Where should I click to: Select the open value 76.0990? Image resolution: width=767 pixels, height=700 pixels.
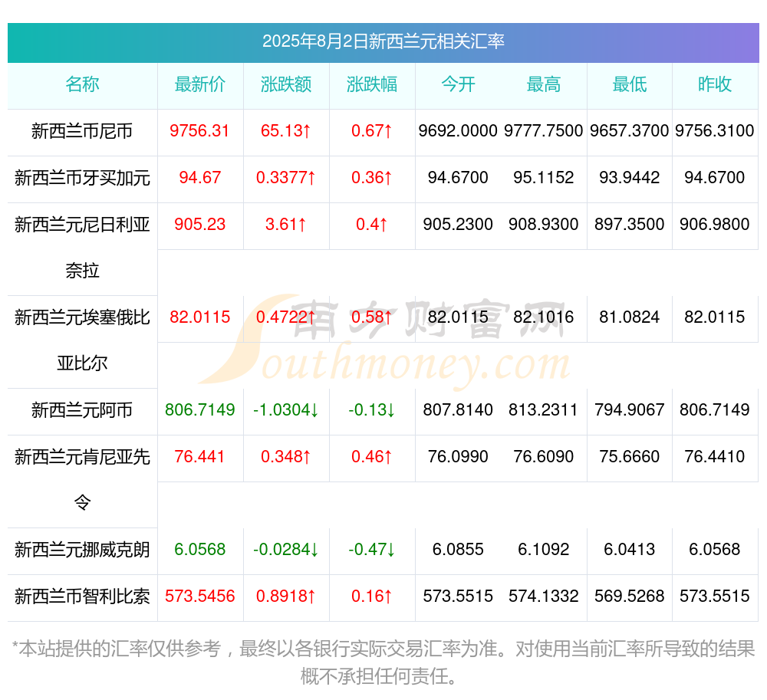coord(458,456)
